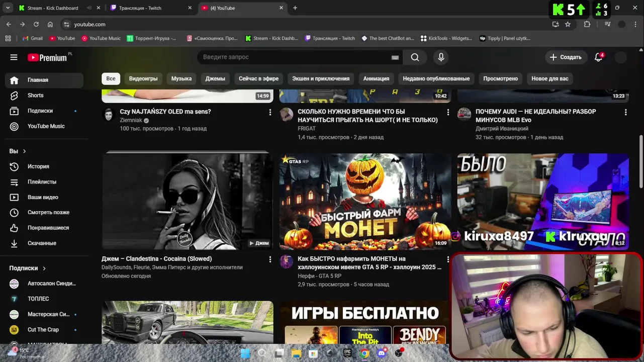Select the Джемы filter chip
Screen dimensions: 644x362
click(215, 78)
